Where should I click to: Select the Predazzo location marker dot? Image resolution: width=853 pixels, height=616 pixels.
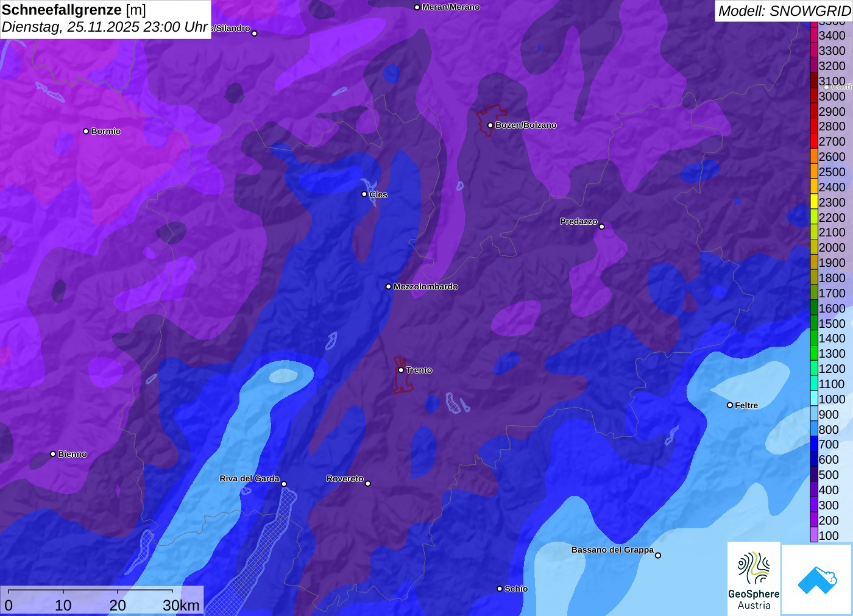(602, 227)
